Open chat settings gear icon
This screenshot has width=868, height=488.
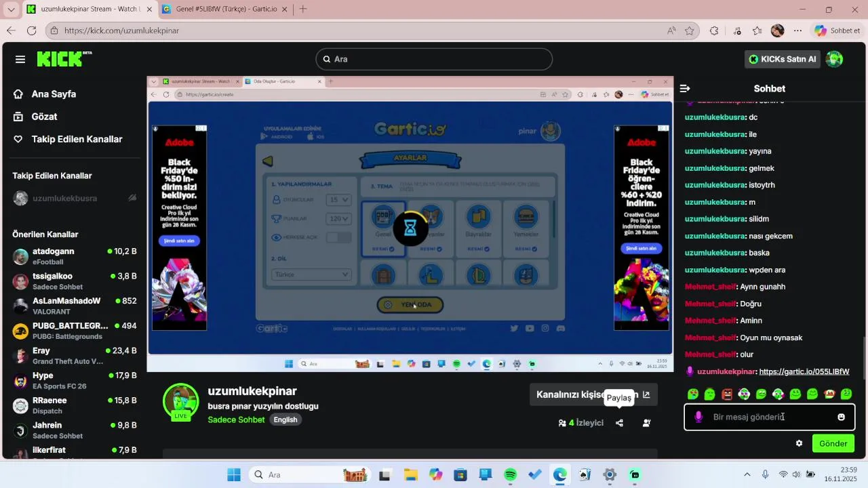pos(799,443)
